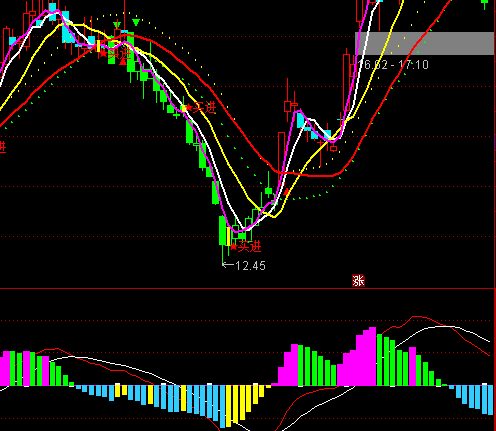Click the cut-off 进 label at left edge
The image size is (496, 431).
3,147
